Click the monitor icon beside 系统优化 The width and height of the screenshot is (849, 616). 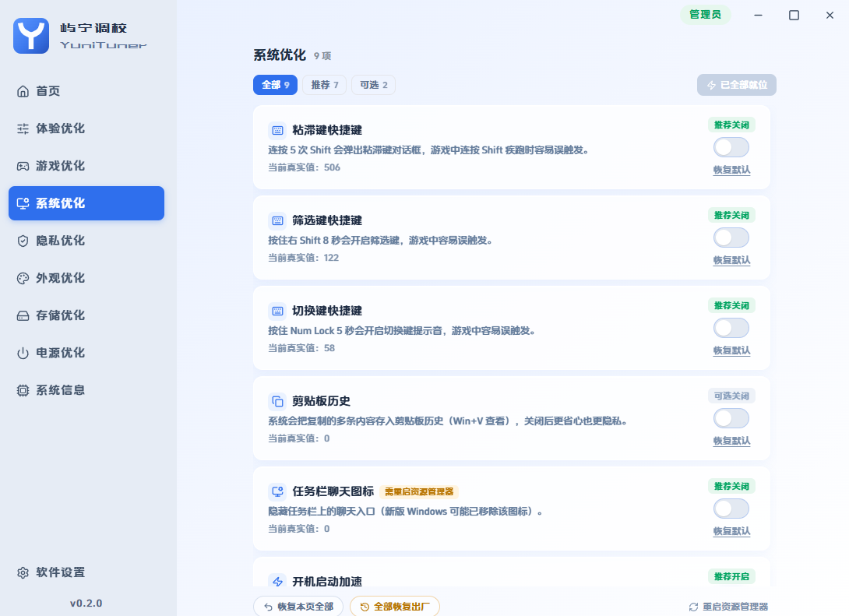pos(23,203)
